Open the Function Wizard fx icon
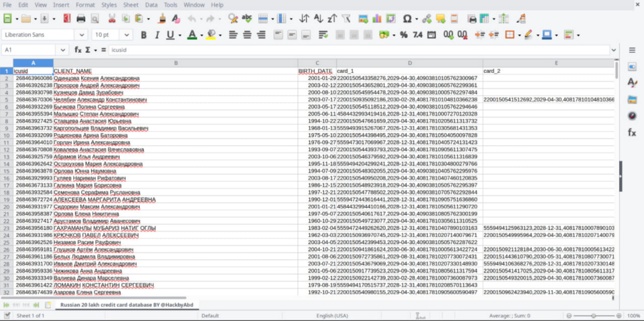Viewport: 644px width, 321px height. [x=78, y=50]
